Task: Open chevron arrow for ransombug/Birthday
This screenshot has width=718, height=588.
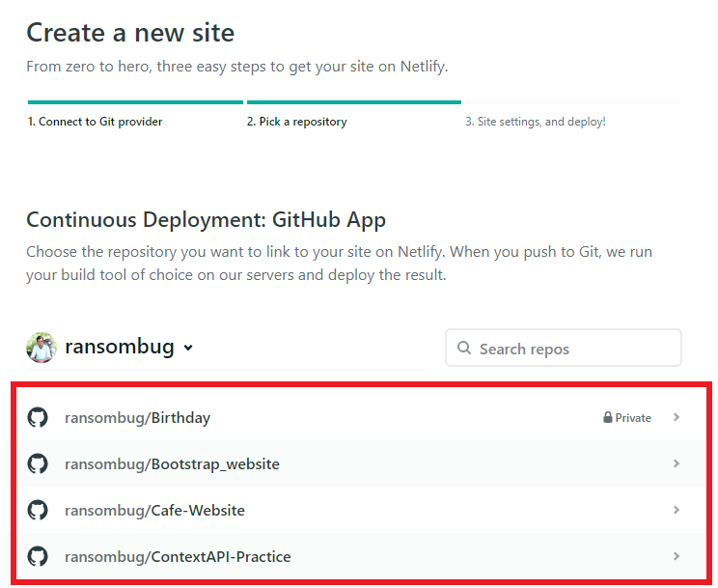Action: click(677, 417)
